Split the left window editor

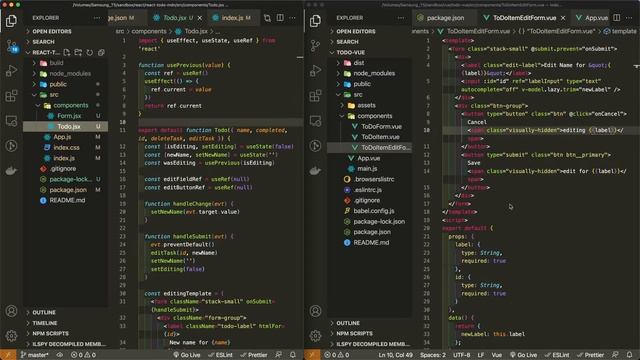280,18
